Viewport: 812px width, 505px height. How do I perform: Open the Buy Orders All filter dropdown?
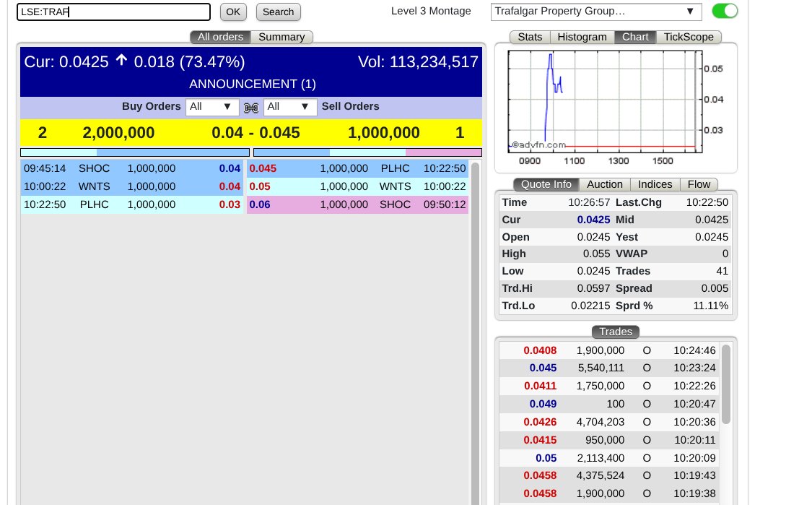[x=211, y=107]
